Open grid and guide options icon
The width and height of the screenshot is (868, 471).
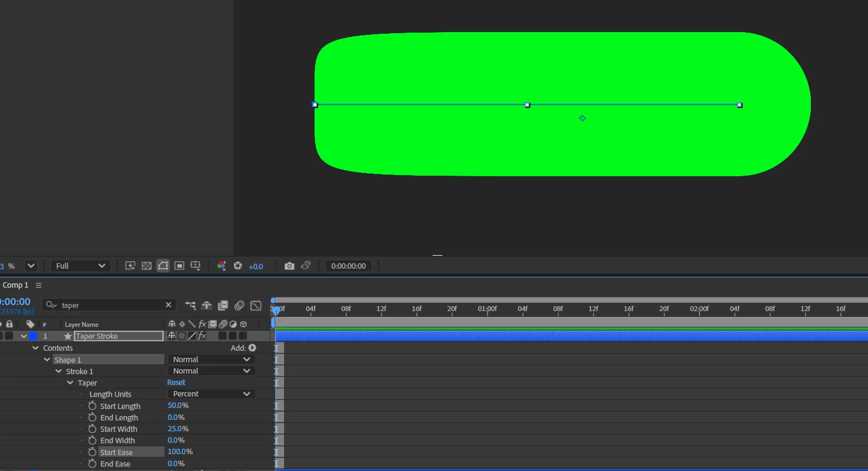tap(195, 266)
